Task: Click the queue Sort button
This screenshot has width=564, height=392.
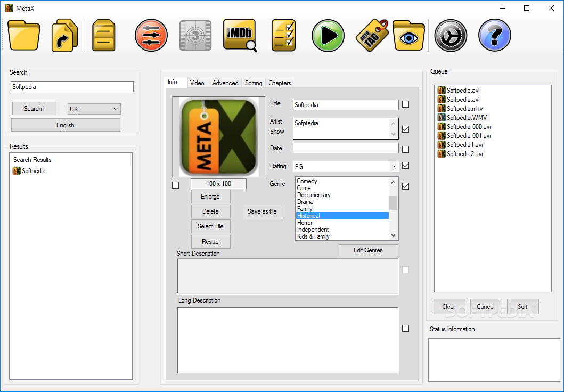Action: coord(522,306)
